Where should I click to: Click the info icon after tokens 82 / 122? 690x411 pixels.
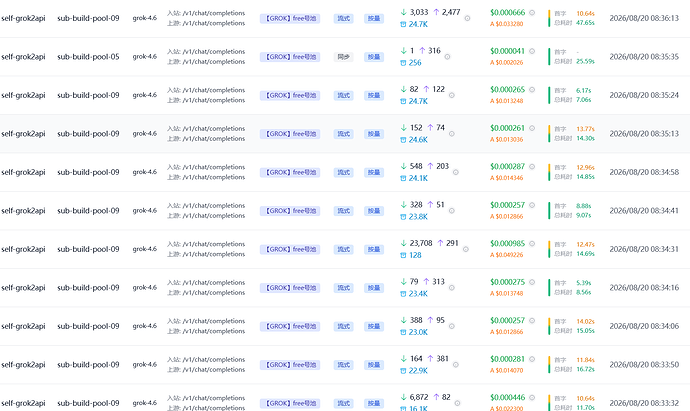coord(451,95)
